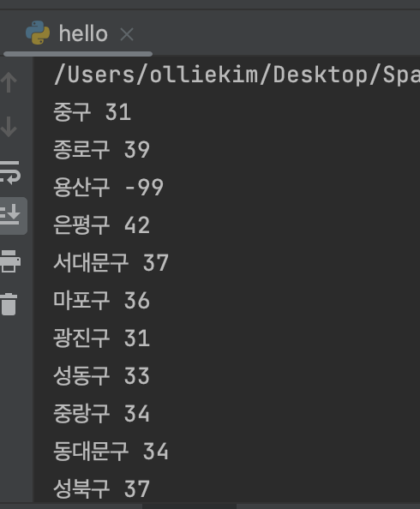Click the 은평구 42 output line
Viewport: 420px width, 509px height.
click(101, 225)
